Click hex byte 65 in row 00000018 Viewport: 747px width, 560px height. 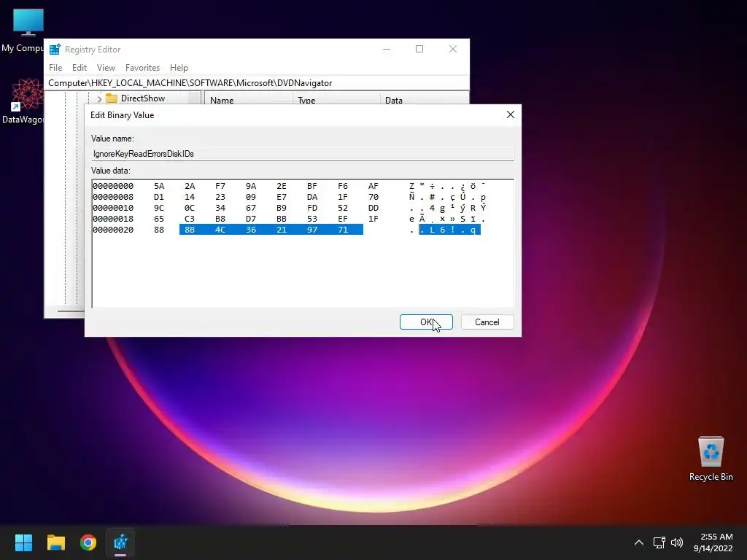tap(158, 219)
